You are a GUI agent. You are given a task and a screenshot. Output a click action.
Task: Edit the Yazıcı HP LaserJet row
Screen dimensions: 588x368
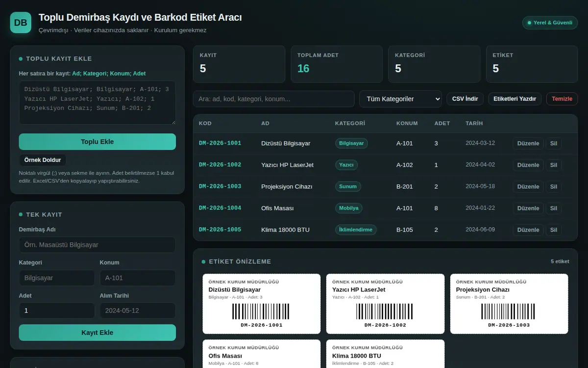[528, 165]
